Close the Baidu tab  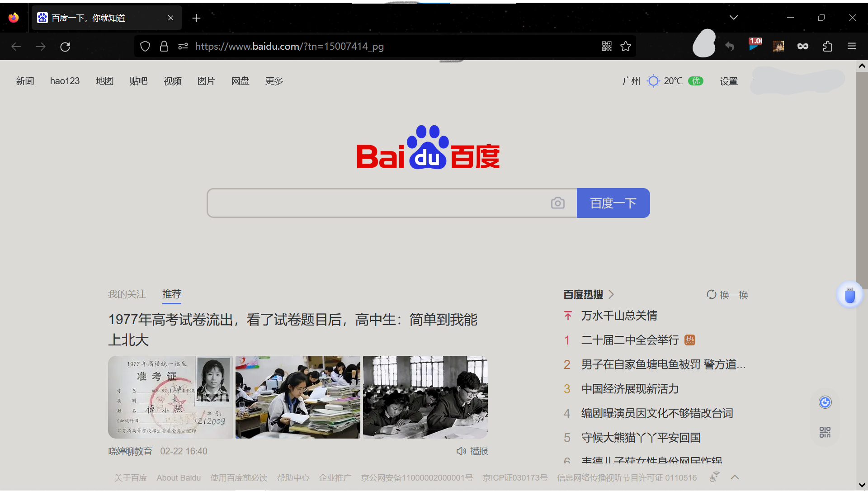pos(170,18)
